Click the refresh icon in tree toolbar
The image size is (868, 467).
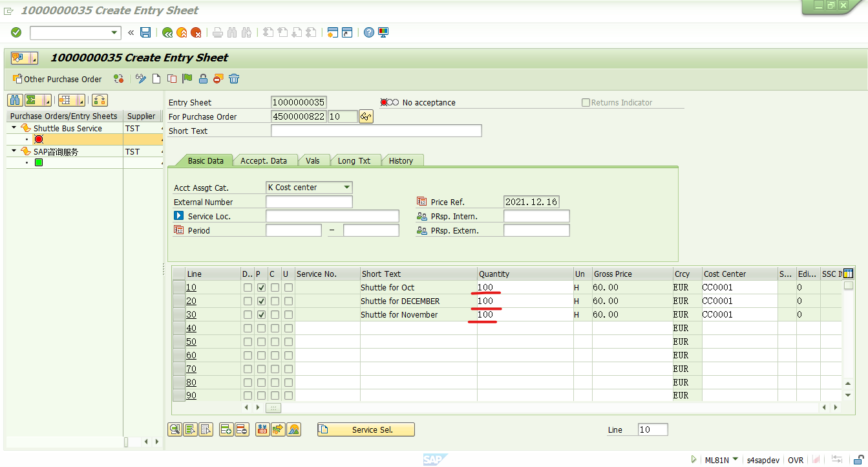click(x=100, y=100)
